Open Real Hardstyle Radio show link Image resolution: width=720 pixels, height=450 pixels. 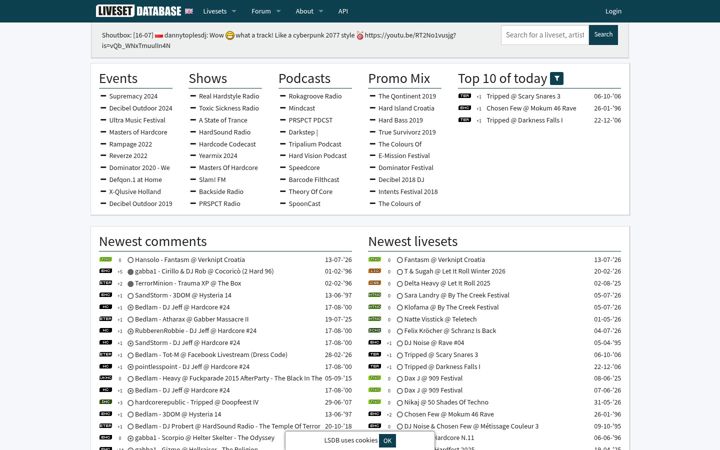(x=229, y=96)
